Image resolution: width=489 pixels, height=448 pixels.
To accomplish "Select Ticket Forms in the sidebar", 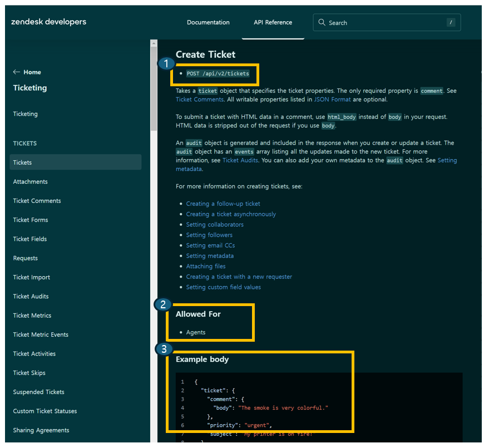I will click(x=31, y=220).
